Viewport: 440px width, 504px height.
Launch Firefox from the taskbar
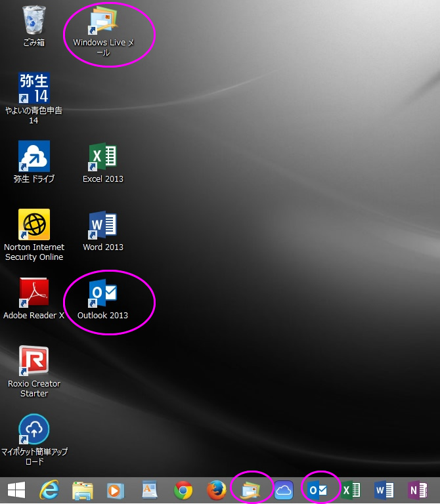pos(217,490)
